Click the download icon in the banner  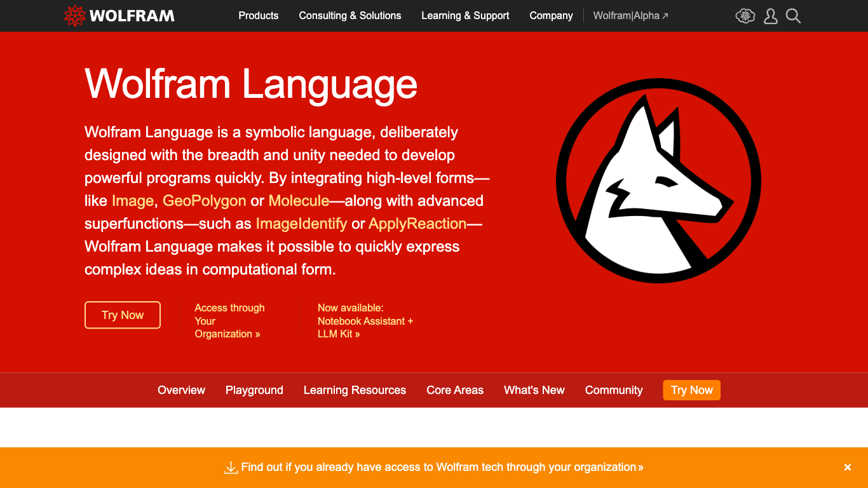click(231, 468)
